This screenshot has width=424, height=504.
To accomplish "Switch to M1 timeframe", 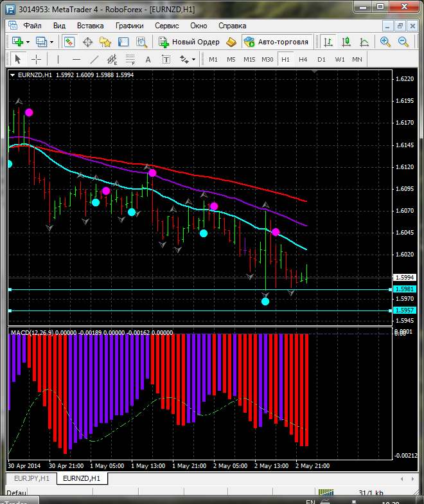I will point(213,59).
